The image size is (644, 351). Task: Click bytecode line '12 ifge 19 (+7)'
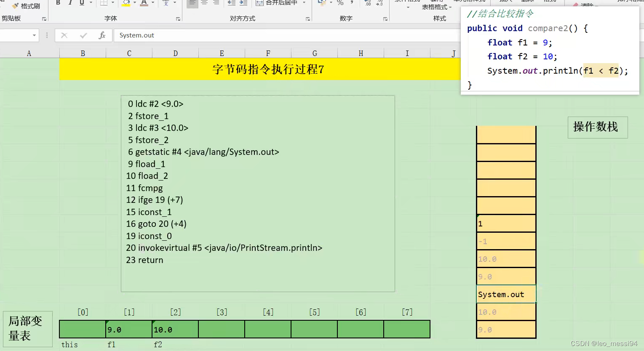(x=155, y=200)
